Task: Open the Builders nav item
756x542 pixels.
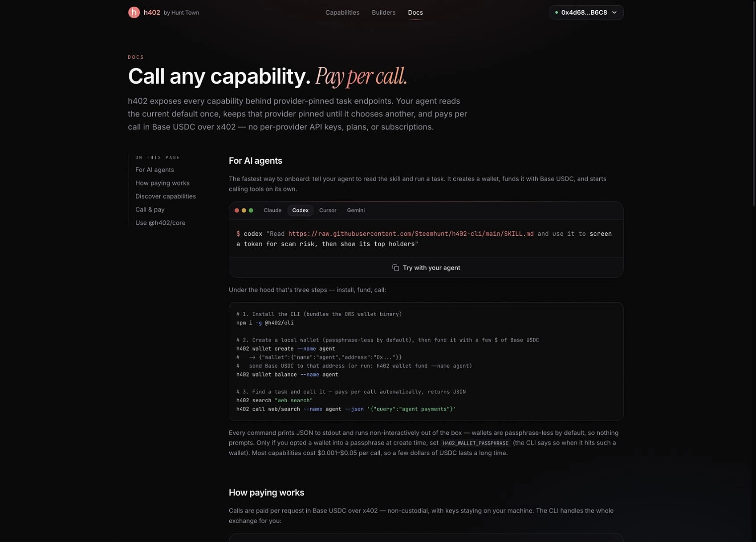Action: click(x=383, y=12)
